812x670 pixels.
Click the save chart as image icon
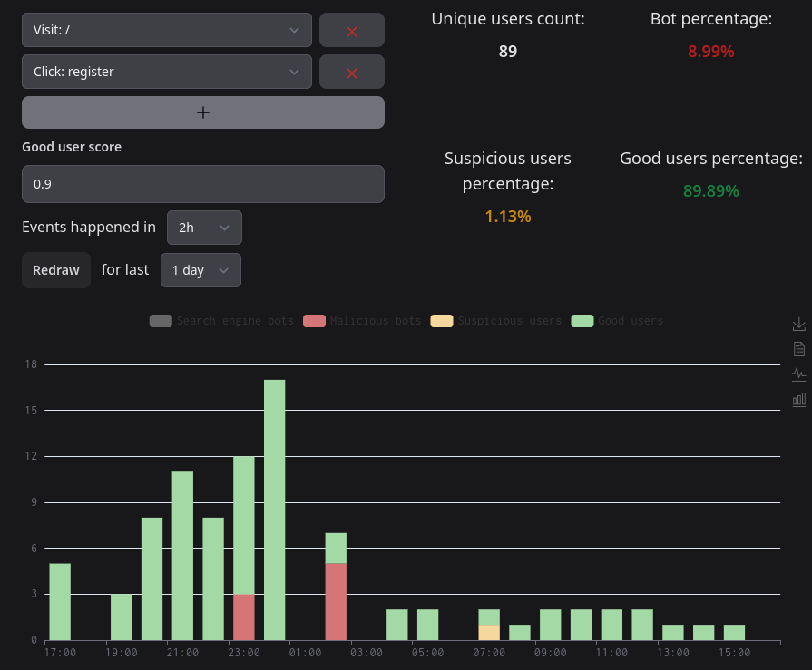[798, 324]
